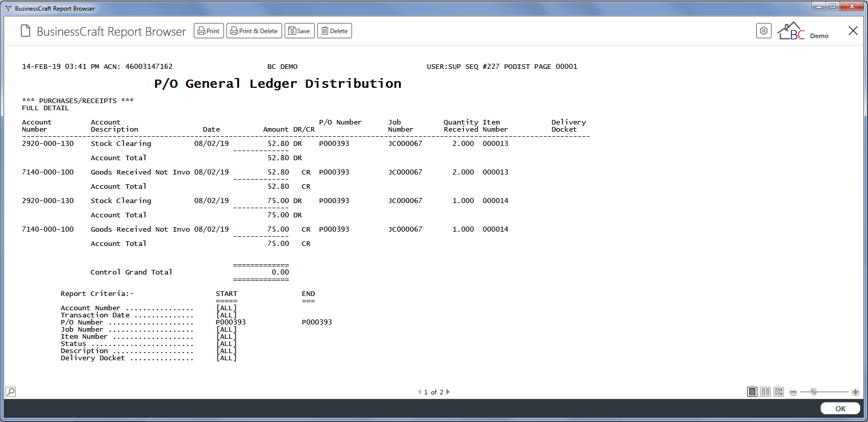
Task: Switch to the third page layout icon
Action: click(779, 392)
